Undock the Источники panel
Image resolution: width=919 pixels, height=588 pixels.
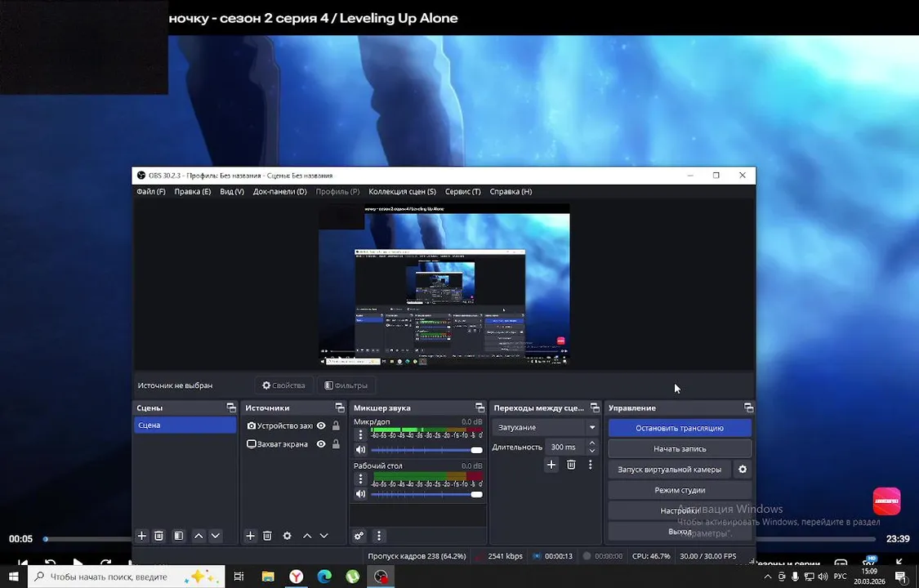click(x=339, y=408)
